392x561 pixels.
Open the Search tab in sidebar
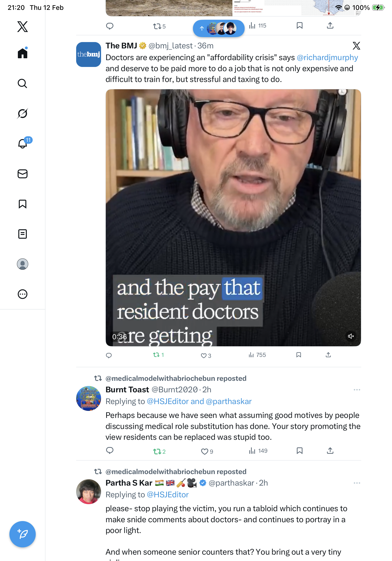pos(23,84)
